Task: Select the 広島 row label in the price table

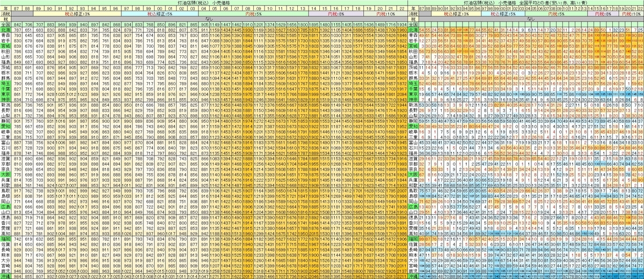Action: point(5,207)
